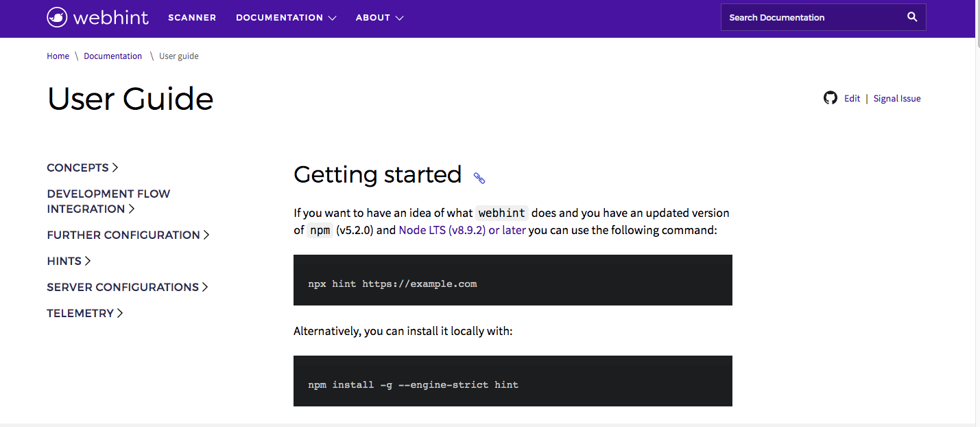Expand the CONCEPTS section
This screenshot has height=427, width=980.
[x=115, y=167]
